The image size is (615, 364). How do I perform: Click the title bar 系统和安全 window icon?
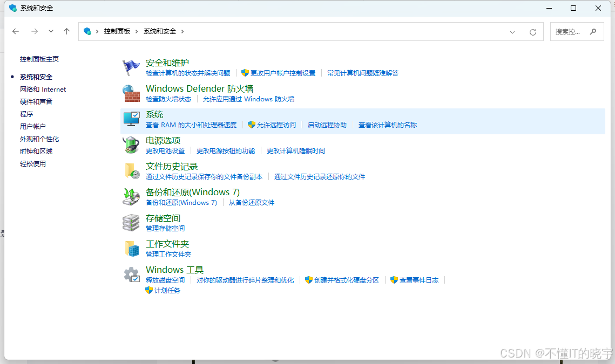point(13,8)
